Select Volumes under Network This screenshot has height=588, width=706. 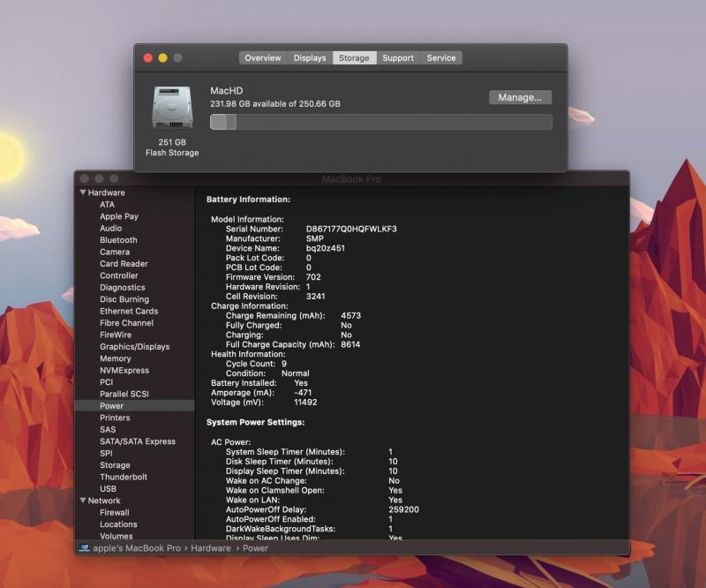[x=116, y=536]
